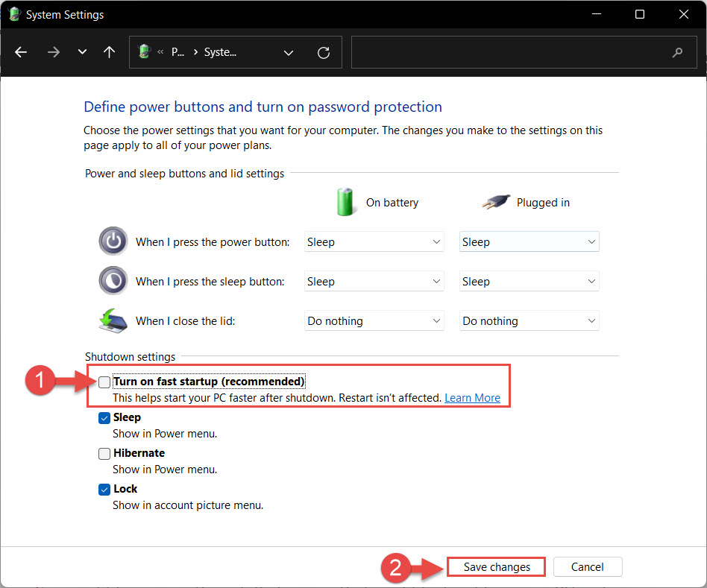
Task: Open power button Plugged in dropdown
Action: [x=530, y=242]
